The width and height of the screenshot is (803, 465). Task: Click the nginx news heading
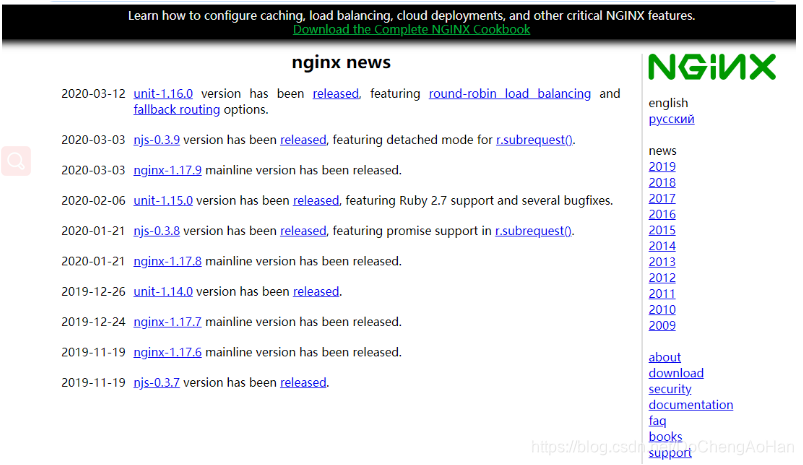(x=341, y=62)
